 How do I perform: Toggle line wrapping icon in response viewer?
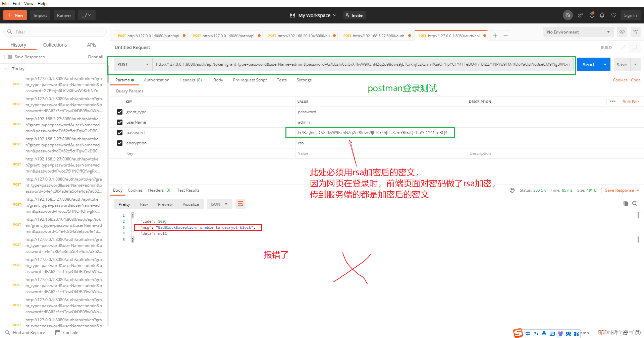click(x=240, y=204)
